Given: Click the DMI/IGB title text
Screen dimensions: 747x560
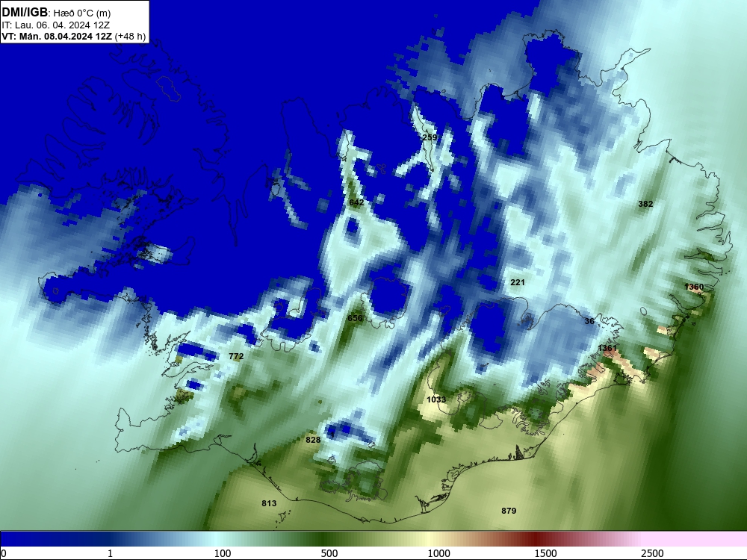Looking at the screenshot, I should point(25,12).
